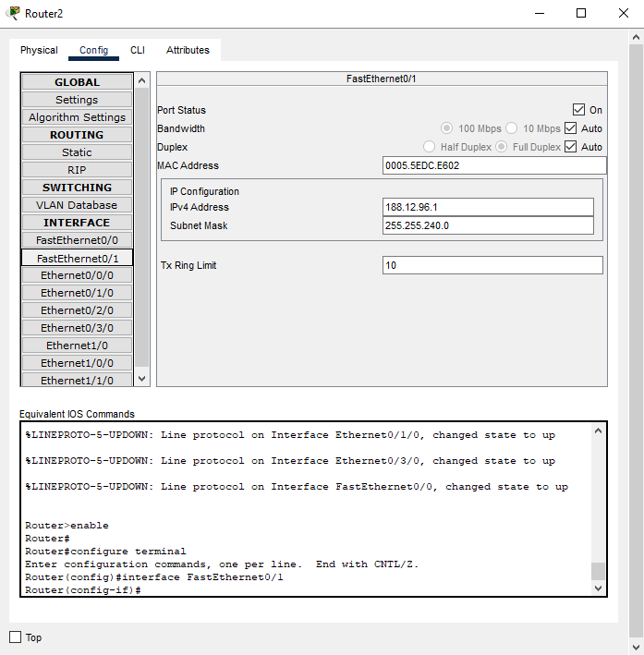Click window scrollbar down arrow
The height and width of the screenshot is (655, 644).
(x=636, y=648)
